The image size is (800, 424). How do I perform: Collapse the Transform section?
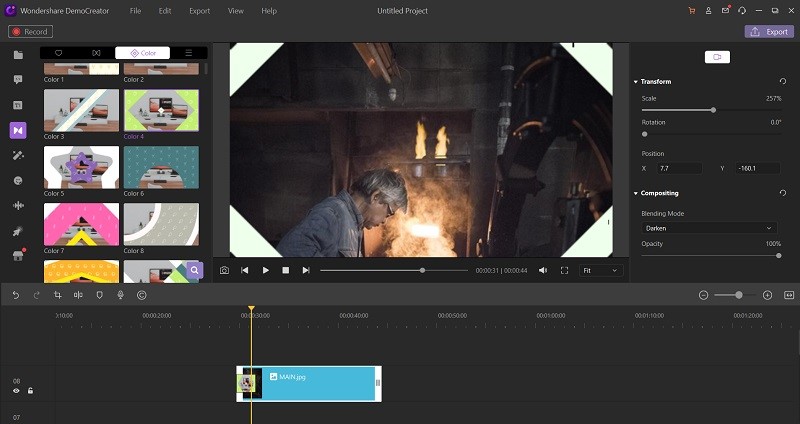tap(636, 82)
